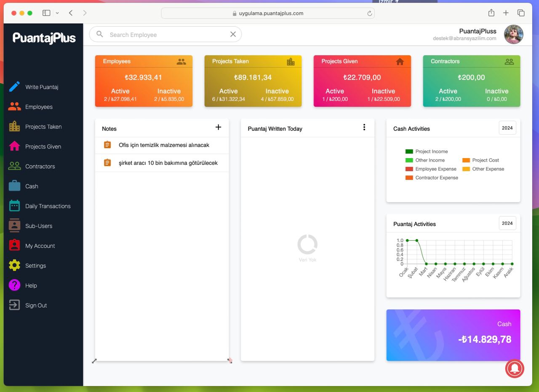Click the Sign Out arrow icon
The width and height of the screenshot is (539, 392).
[x=14, y=305]
